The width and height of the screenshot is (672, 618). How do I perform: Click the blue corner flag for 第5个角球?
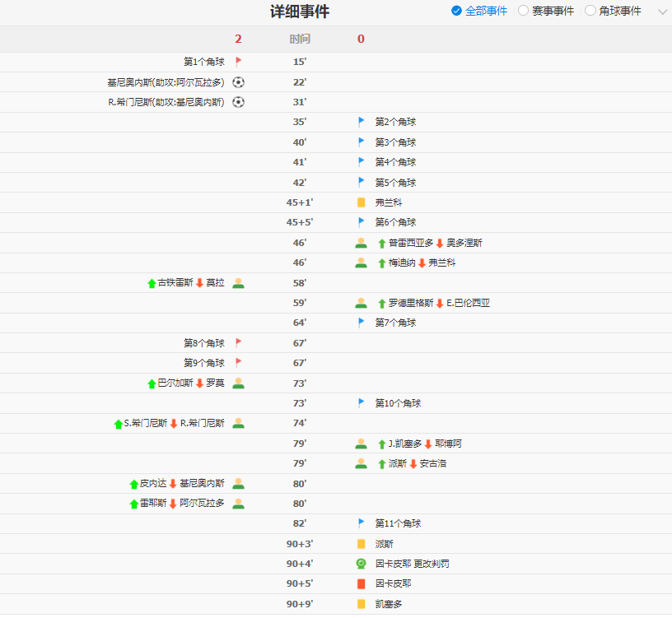coord(361,182)
